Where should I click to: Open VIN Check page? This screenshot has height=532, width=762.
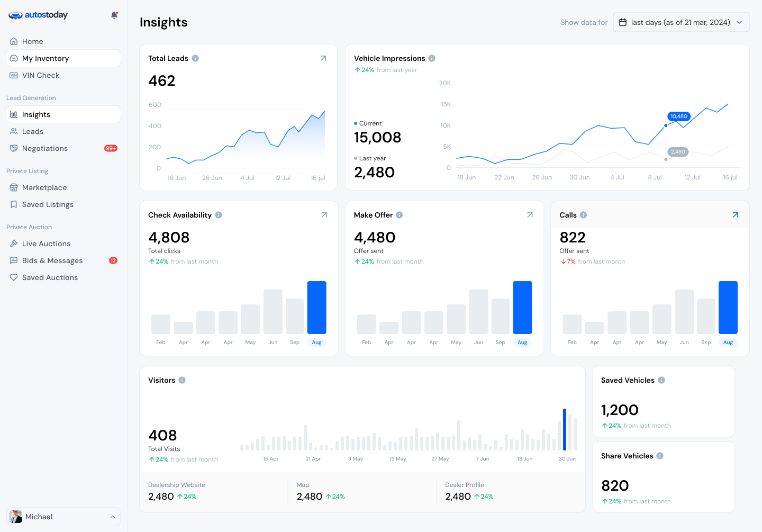pyautogui.click(x=63, y=75)
